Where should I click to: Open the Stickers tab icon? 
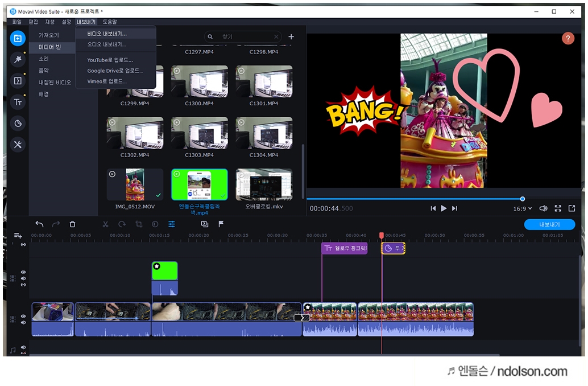click(18, 123)
